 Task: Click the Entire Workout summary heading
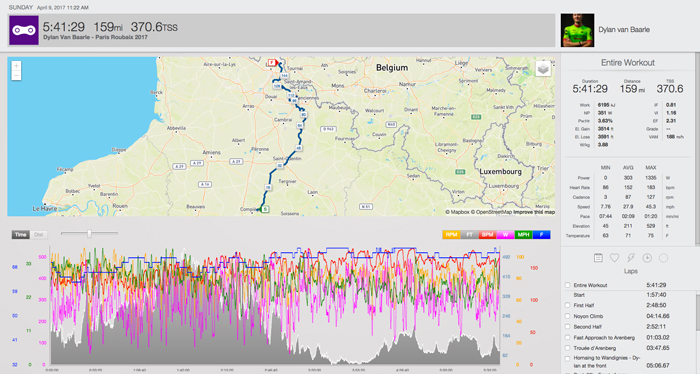click(628, 62)
